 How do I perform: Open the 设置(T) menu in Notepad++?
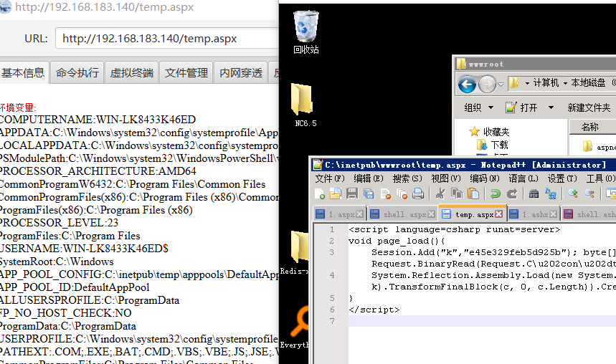click(x=562, y=178)
